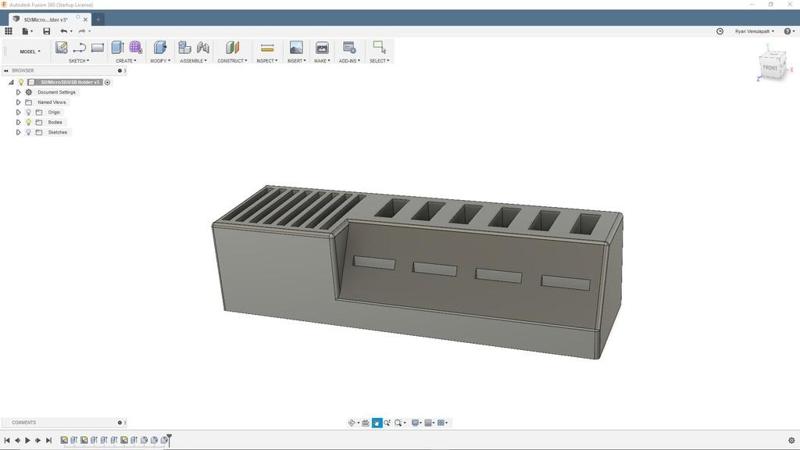Screen dimensions: 800x450
Task: Select the sketch Rectangle tool
Action: click(97, 47)
